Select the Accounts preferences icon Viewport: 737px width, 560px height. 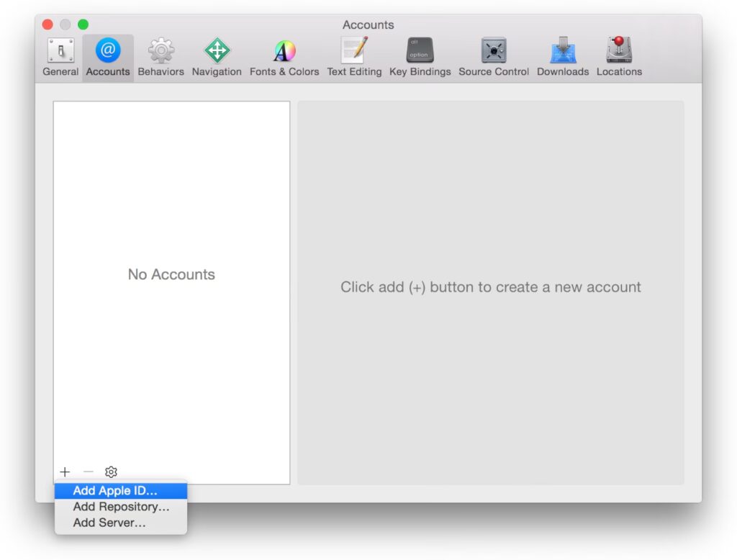[108, 57]
